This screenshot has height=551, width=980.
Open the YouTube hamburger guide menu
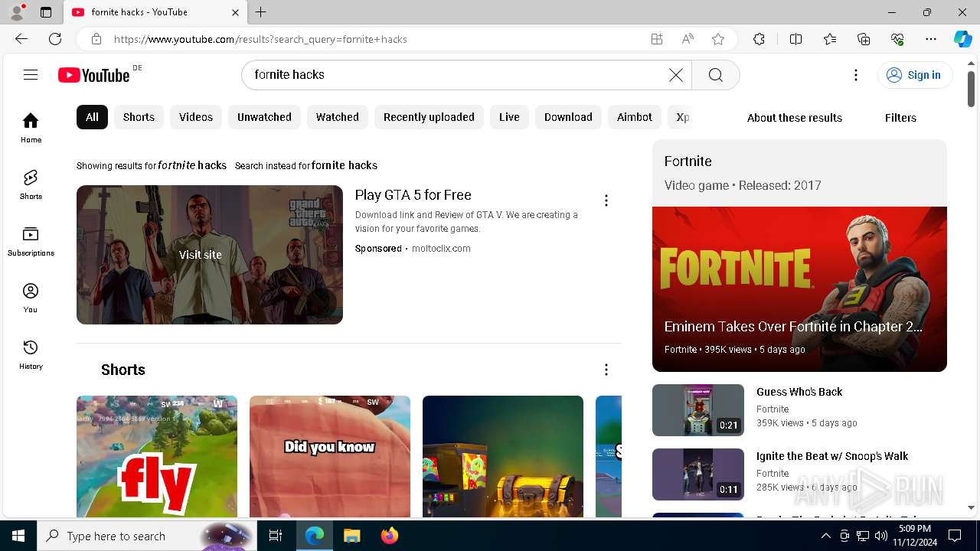[31, 74]
